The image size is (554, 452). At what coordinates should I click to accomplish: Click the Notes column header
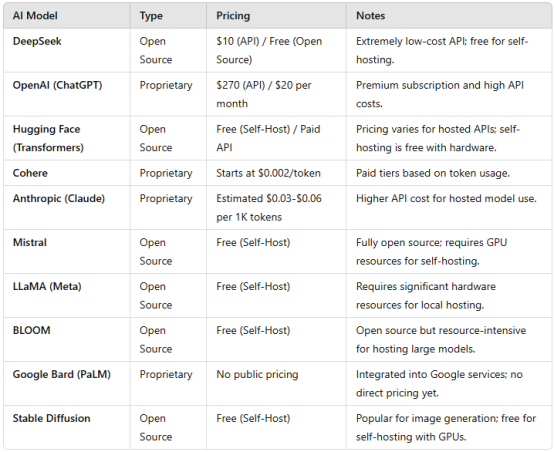pyautogui.click(x=370, y=16)
